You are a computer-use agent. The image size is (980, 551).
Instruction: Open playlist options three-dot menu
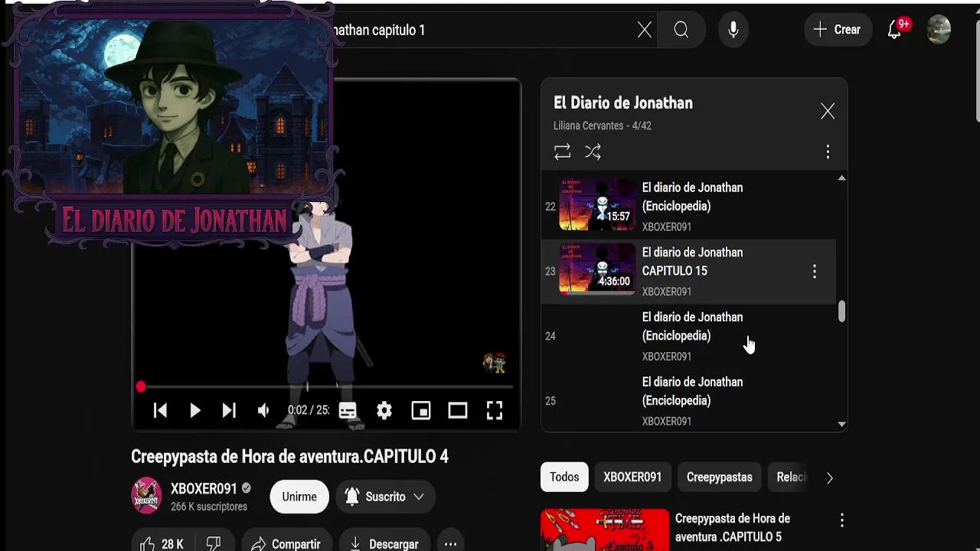828,152
